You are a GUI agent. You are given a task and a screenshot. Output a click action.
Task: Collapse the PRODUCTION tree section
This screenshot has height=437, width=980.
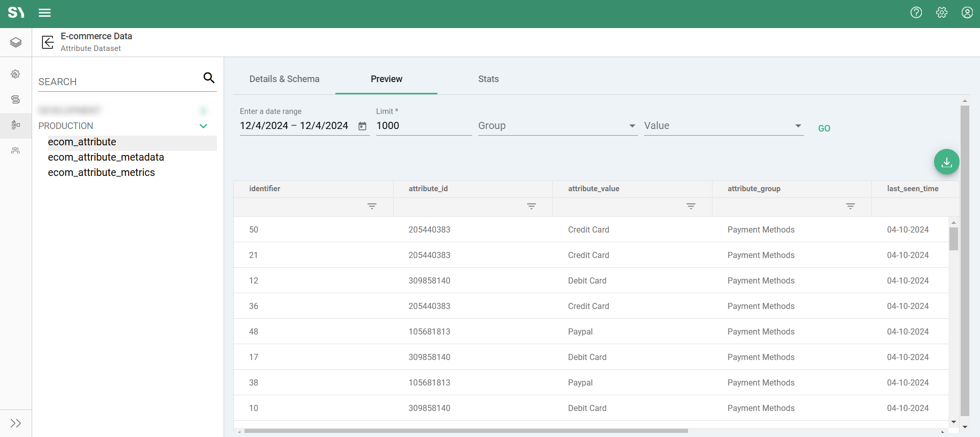[x=203, y=126]
